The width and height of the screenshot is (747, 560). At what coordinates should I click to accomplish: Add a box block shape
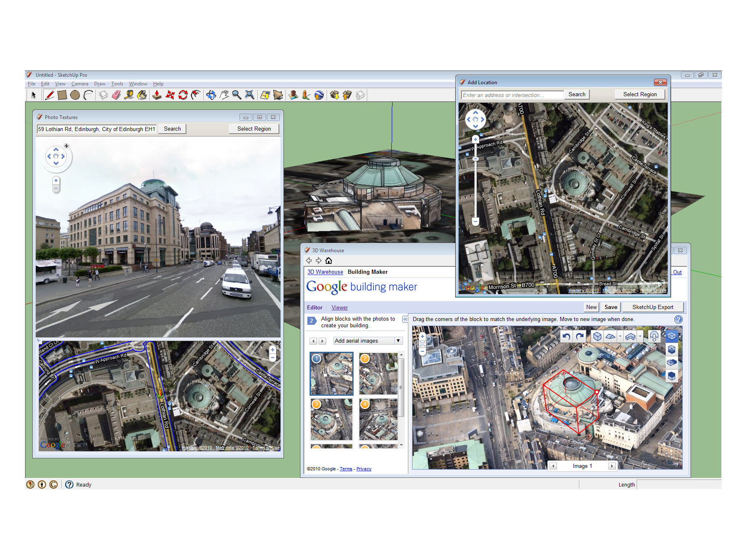tap(597, 336)
